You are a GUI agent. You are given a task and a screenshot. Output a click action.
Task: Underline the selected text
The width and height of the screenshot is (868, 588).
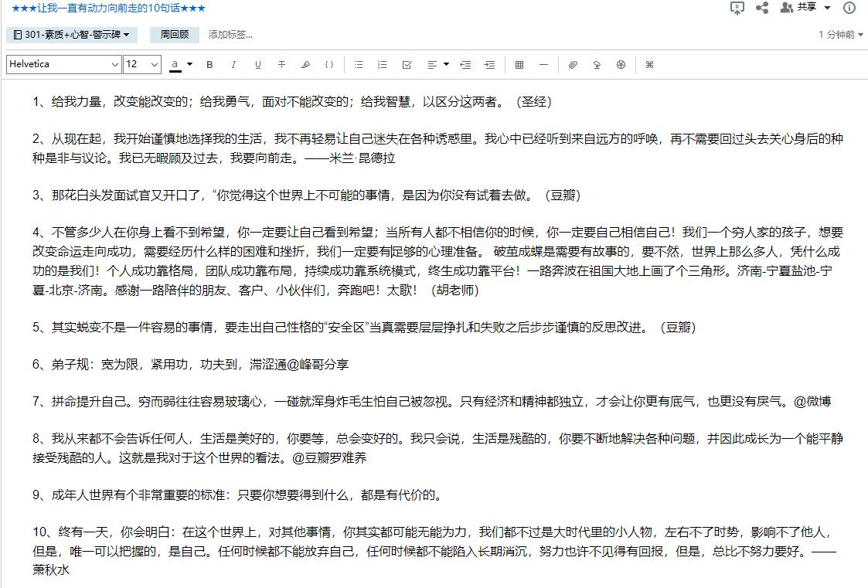point(257,65)
